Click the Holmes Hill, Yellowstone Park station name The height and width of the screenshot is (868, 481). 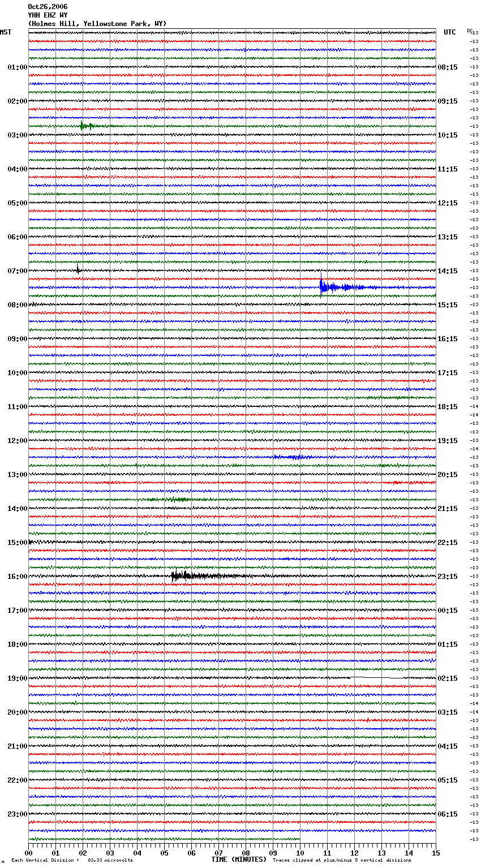click(x=97, y=24)
